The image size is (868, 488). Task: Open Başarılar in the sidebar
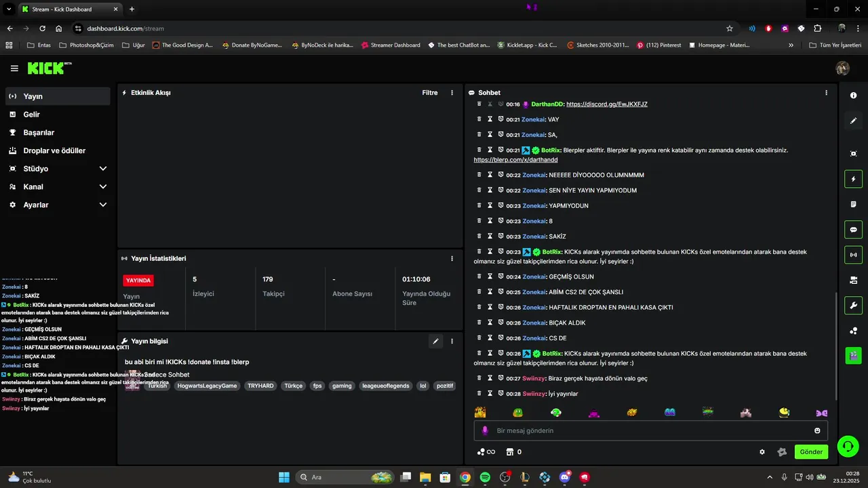58,132
